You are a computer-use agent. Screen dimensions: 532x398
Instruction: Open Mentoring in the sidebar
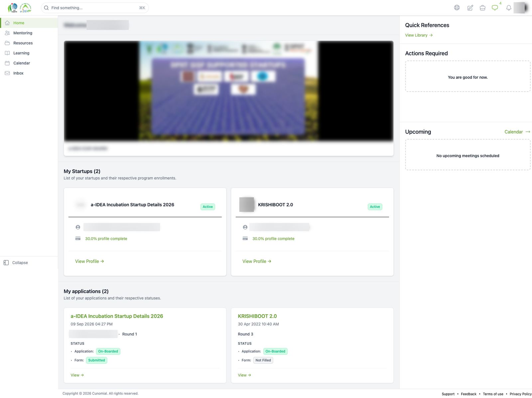[x=29, y=33]
